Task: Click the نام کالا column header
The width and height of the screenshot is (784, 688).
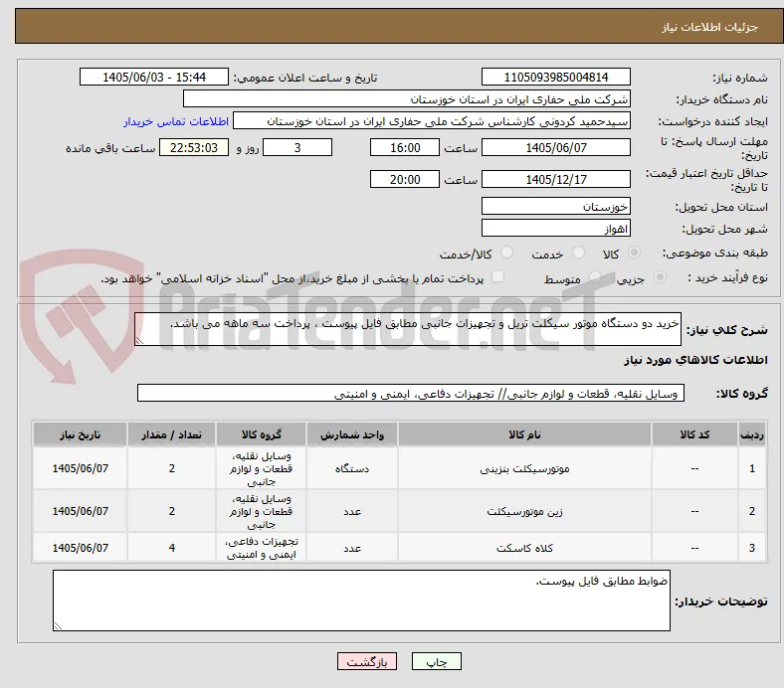Action: (x=524, y=434)
